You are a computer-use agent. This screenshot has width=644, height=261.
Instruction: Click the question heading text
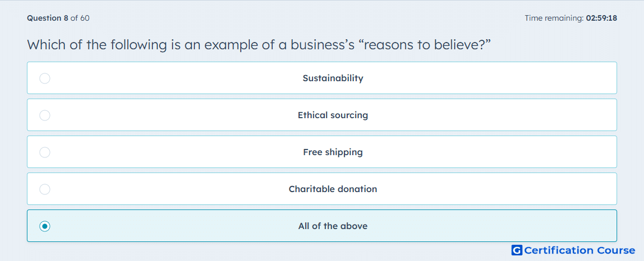(259, 45)
